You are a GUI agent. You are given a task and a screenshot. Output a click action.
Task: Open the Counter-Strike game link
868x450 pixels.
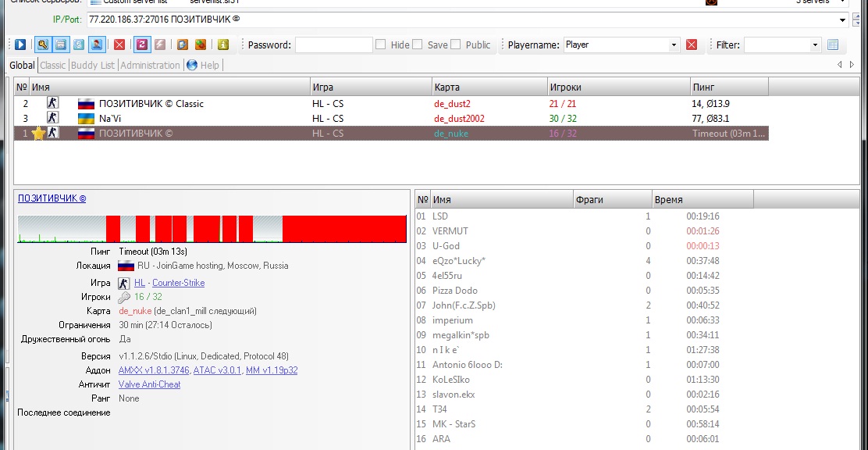pos(178,283)
